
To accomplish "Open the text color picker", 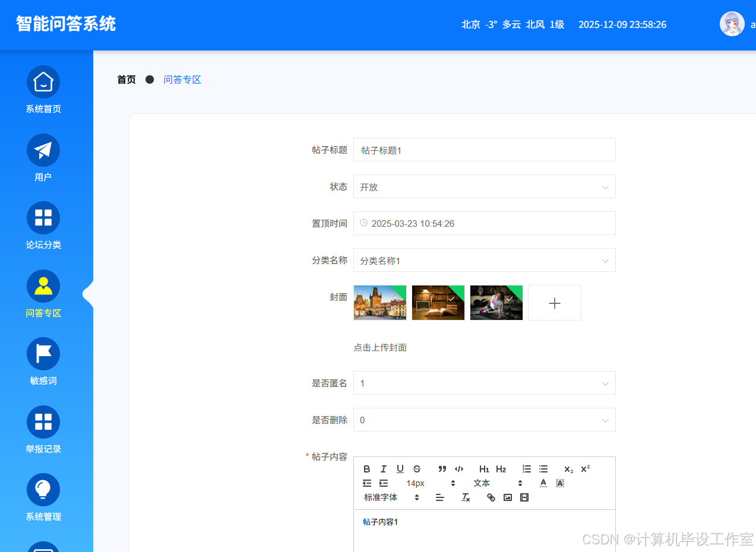I will [543, 483].
